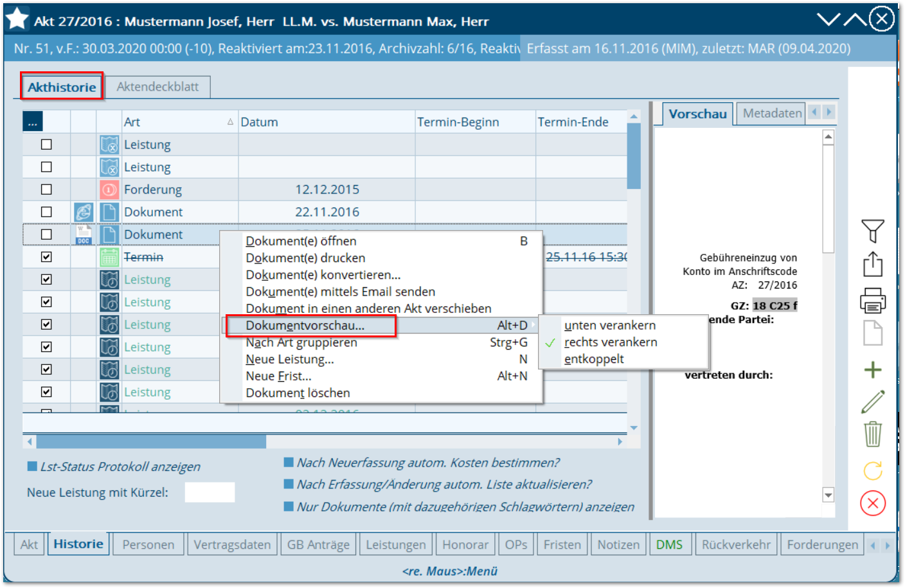Click the red circled X cancel icon
This screenshot has width=905, height=588.
pos(872,503)
